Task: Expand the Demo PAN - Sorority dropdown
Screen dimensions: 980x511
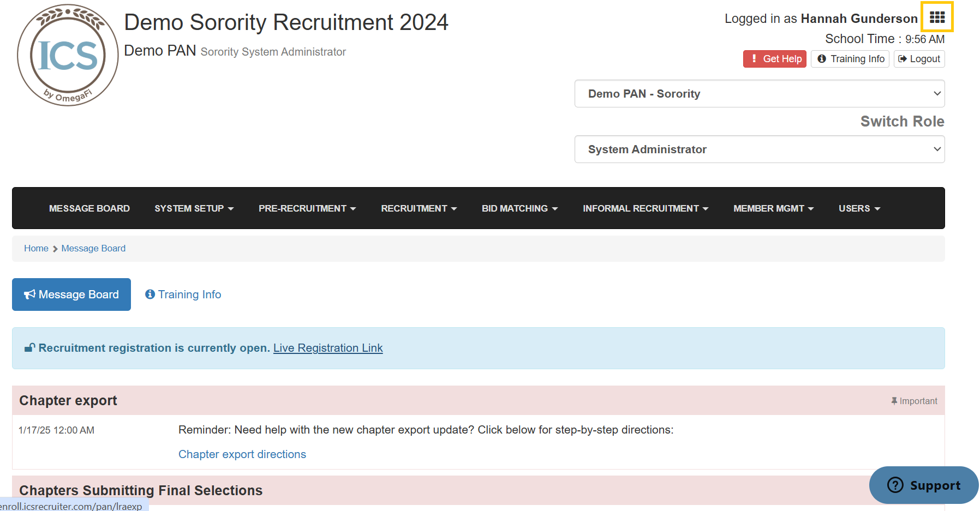Action: click(x=759, y=94)
